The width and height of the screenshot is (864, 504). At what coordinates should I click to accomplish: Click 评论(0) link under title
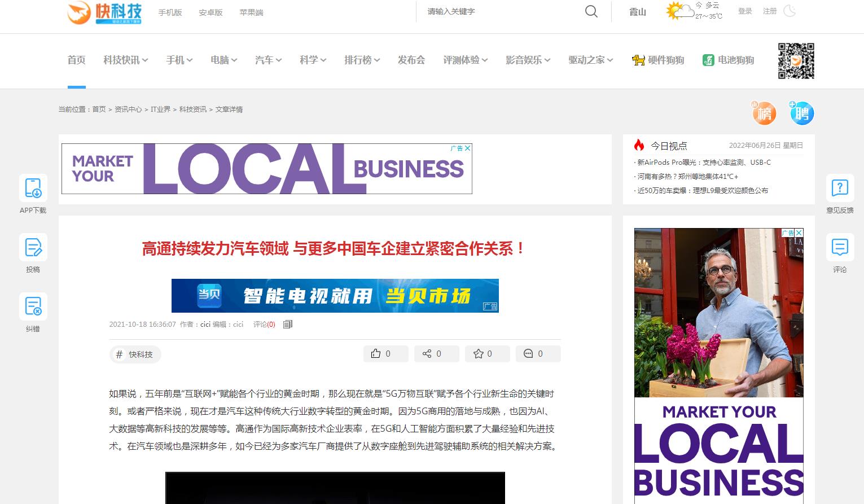(x=264, y=324)
